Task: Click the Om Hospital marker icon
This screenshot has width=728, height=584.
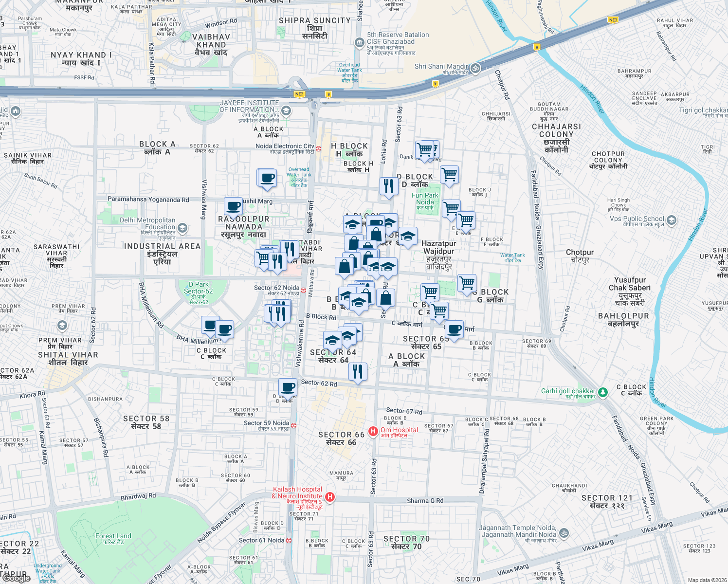Action: click(373, 431)
